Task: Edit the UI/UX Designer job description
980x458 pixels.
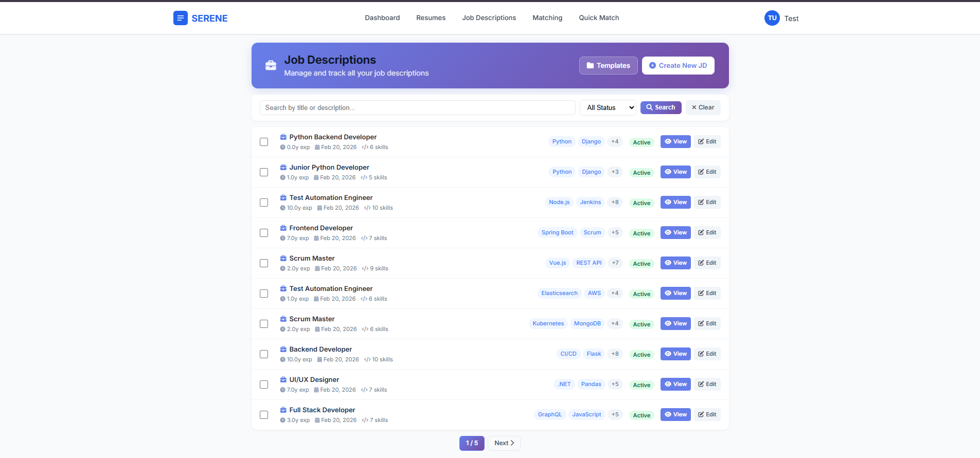Action: pyautogui.click(x=707, y=384)
